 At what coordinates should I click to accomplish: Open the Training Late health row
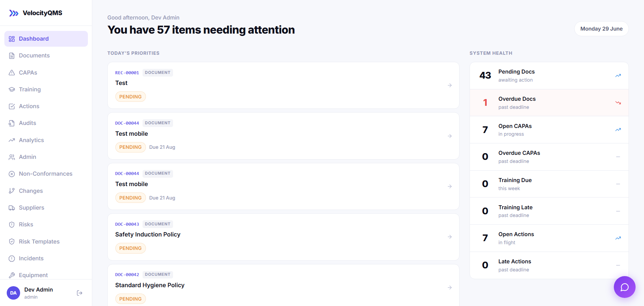pos(549,211)
